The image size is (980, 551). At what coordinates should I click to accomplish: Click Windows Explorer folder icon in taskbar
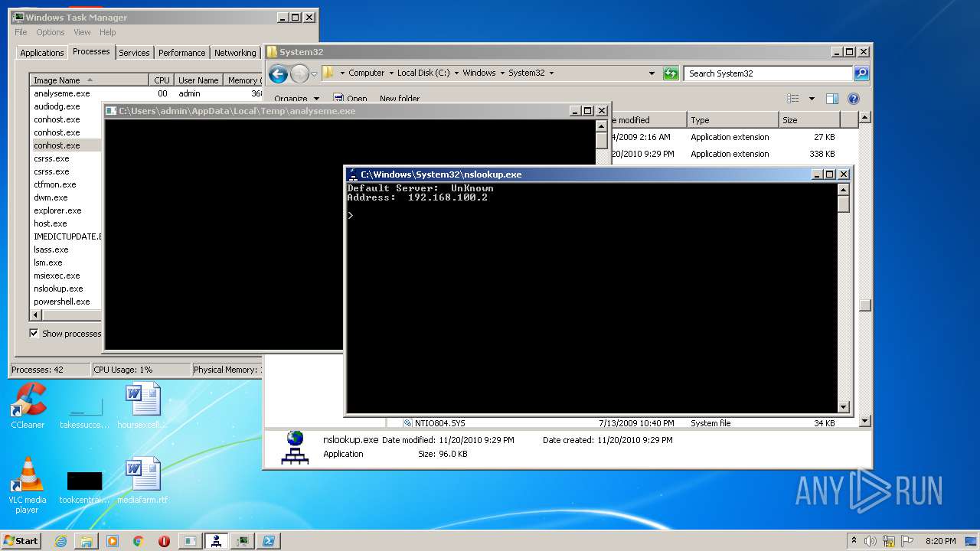coord(87,541)
